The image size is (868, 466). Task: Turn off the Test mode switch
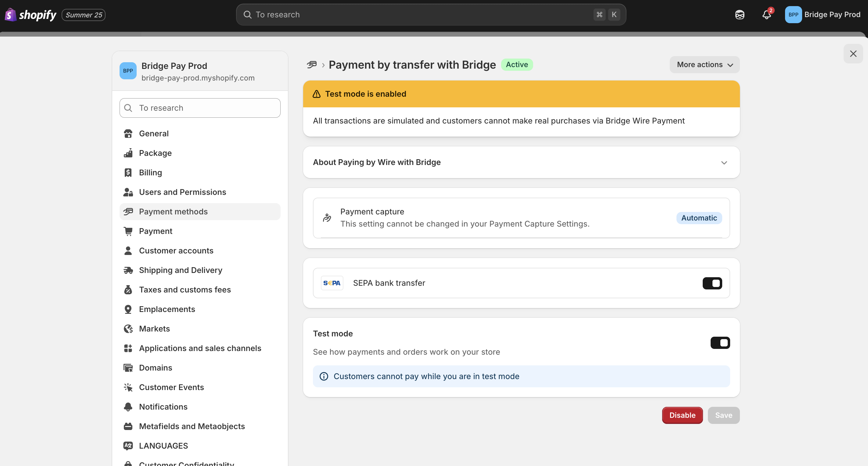[x=720, y=343]
